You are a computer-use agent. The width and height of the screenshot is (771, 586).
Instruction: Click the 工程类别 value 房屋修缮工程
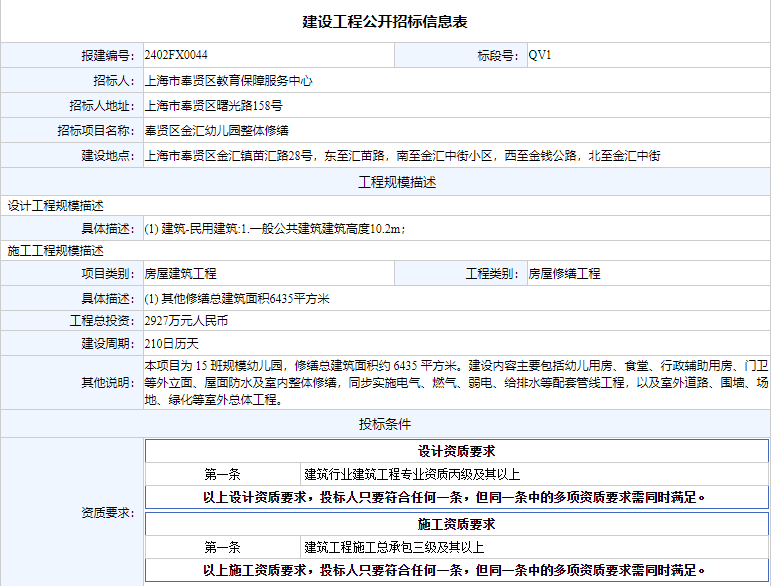(x=564, y=274)
